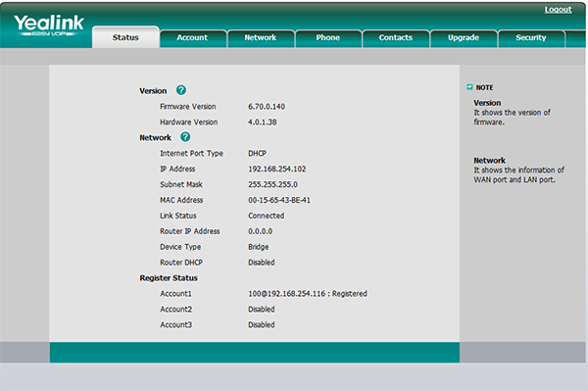588x391 pixels.
Task: Click note text about WAN and LAN port
Action: (519, 175)
